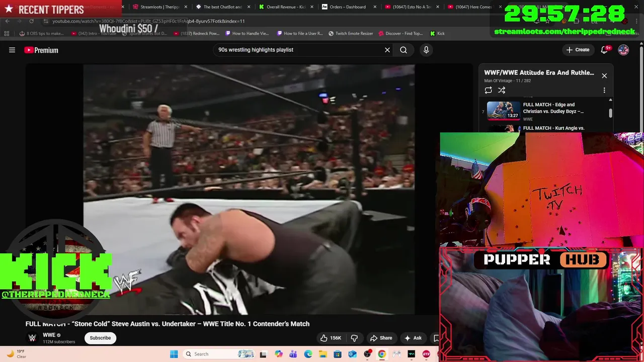
Task: Open the Kick bookmark
Action: click(437, 34)
